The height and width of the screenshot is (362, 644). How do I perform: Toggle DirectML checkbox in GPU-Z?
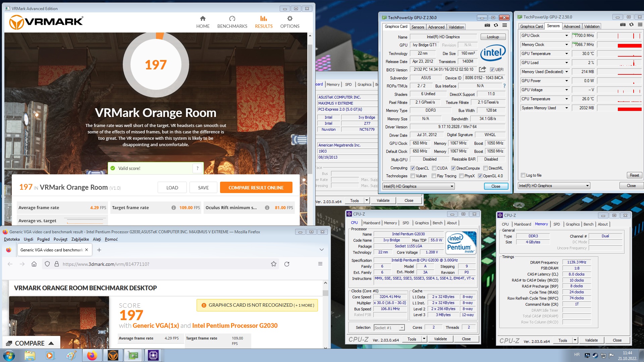tap(485, 168)
